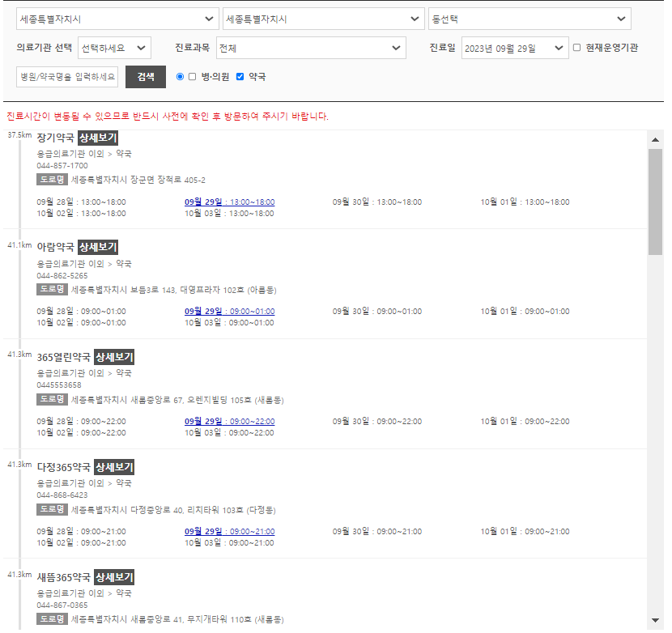Enable the 현재운영기관 checkbox

[576, 48]
